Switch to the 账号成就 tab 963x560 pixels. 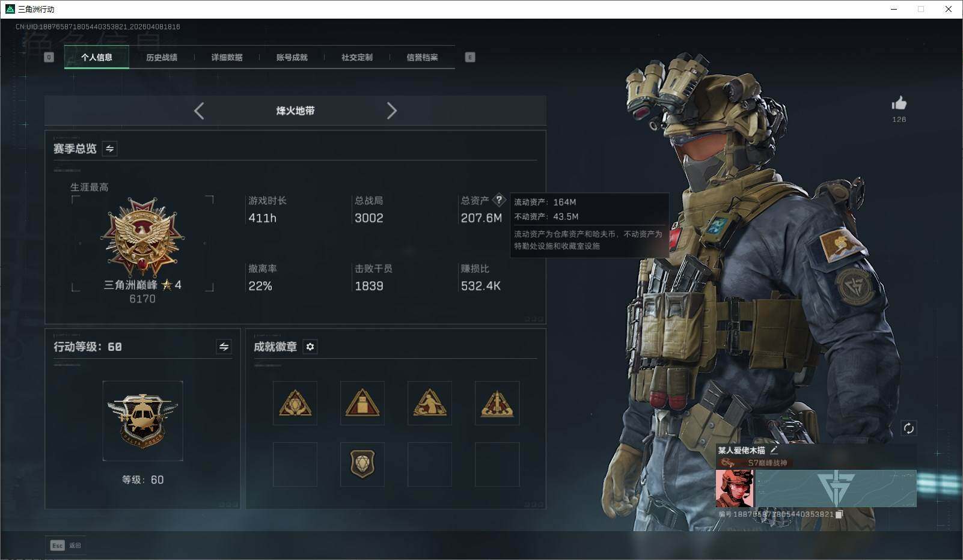click(292, 57)
